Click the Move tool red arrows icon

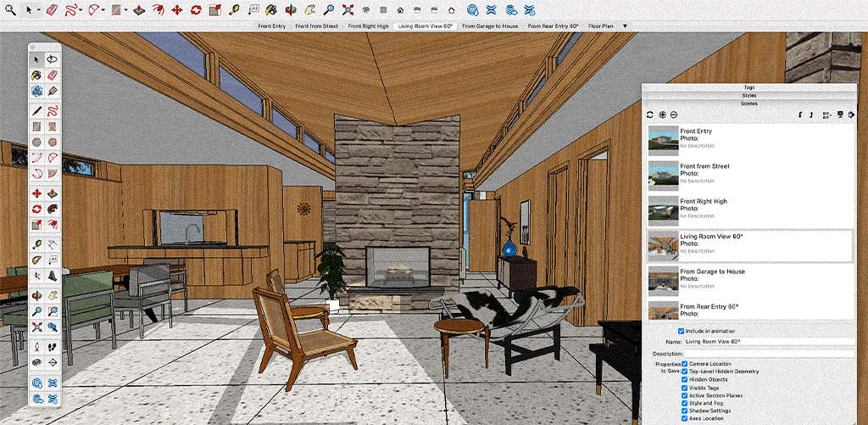pos(177,10)
